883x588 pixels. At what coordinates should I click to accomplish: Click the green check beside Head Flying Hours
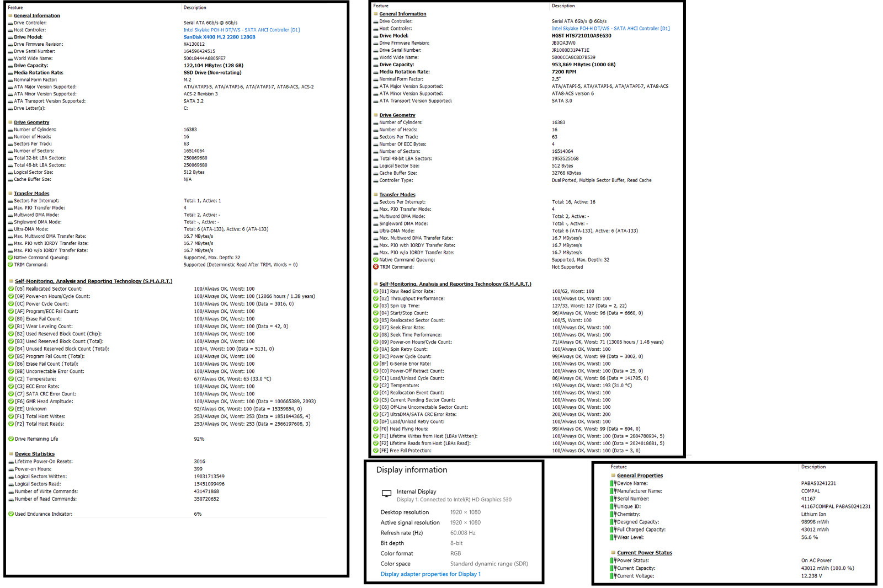pyautogui.click(x=376, y=429)
